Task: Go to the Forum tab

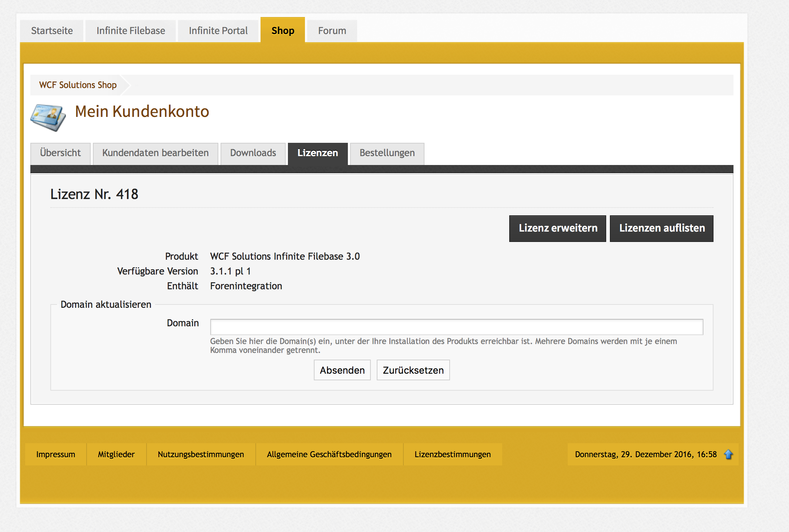Action: pos(332,31)
